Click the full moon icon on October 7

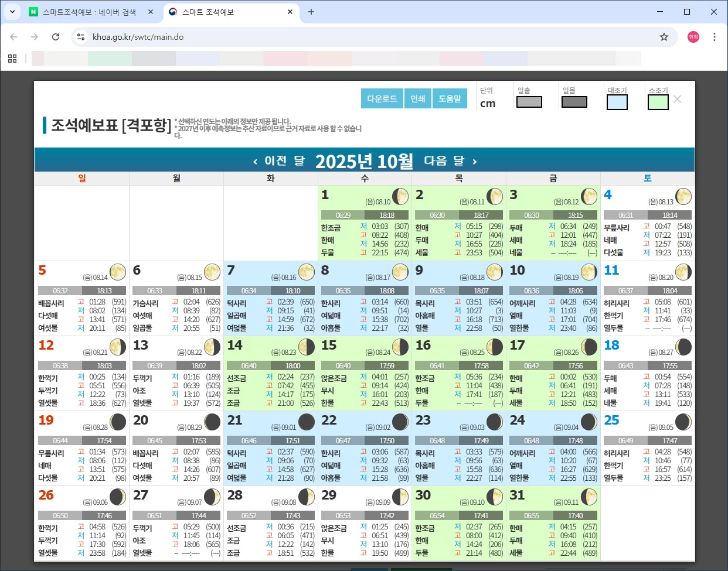[305, 272]
